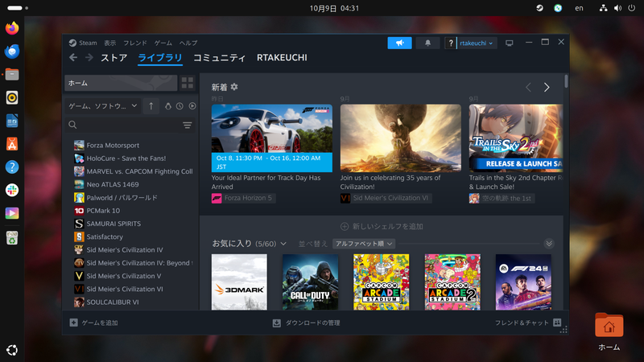Select the 3DMark favorite cover
The width and height of the screenshot is (644, 362).
pos(239,282)
